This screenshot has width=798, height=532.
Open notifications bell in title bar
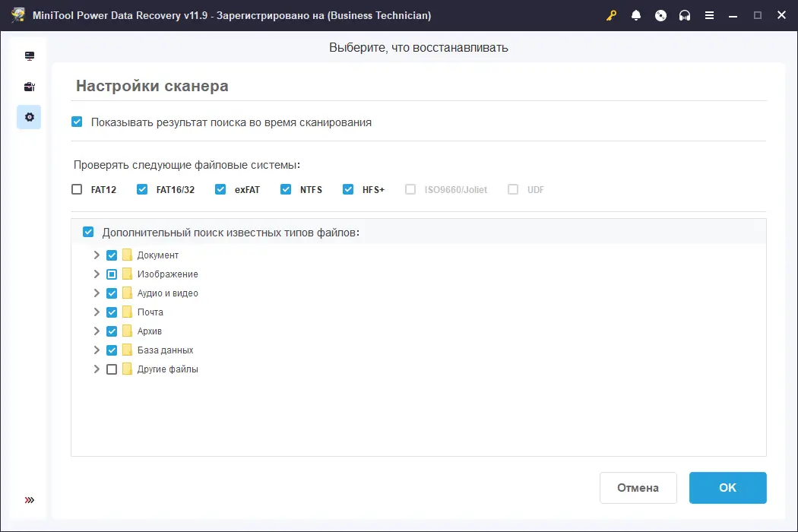[635, 15]
